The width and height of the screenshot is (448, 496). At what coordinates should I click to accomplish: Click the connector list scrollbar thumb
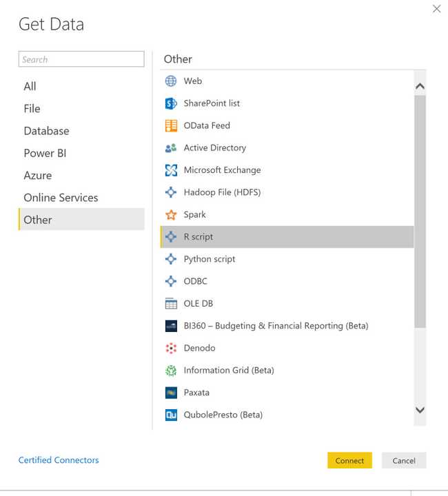click(x=420, y=211)
